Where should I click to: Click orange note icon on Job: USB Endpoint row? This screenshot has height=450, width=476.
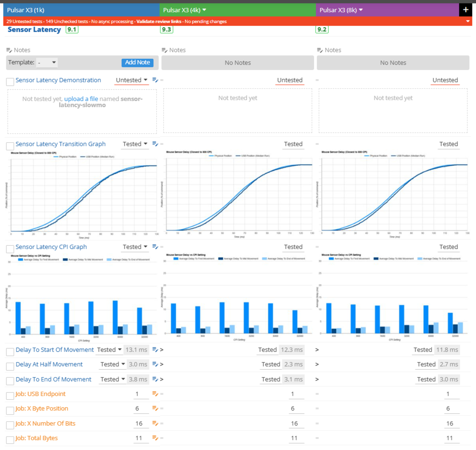pyautogui.click(x=155, y=394)
